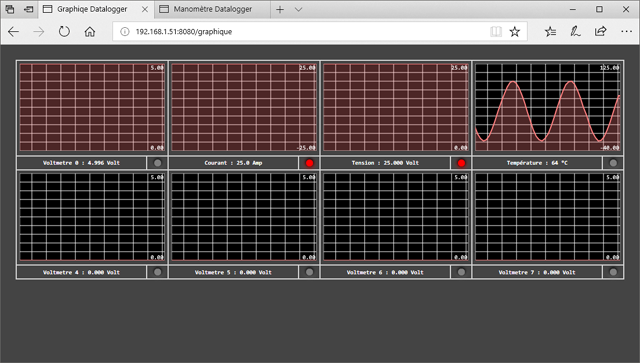Click the Tension graph
Screen dimensions: 640x363
[396, 107]
